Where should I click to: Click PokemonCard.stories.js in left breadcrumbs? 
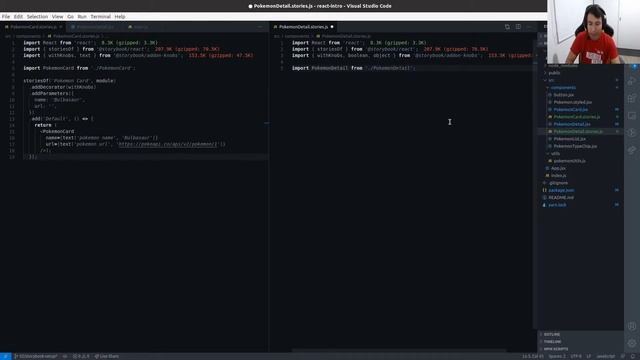tap(76, 36)
